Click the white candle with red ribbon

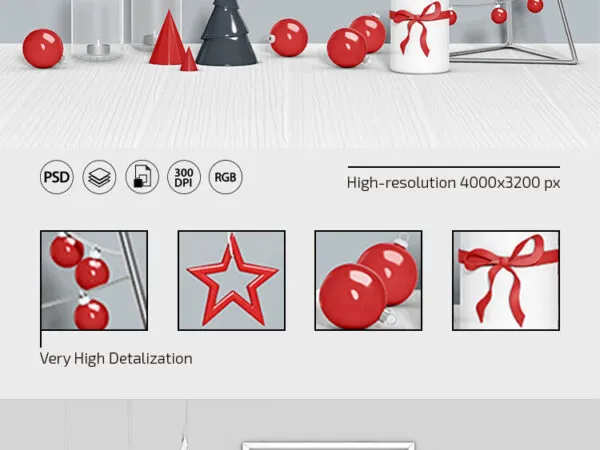[x=419, y=36]
